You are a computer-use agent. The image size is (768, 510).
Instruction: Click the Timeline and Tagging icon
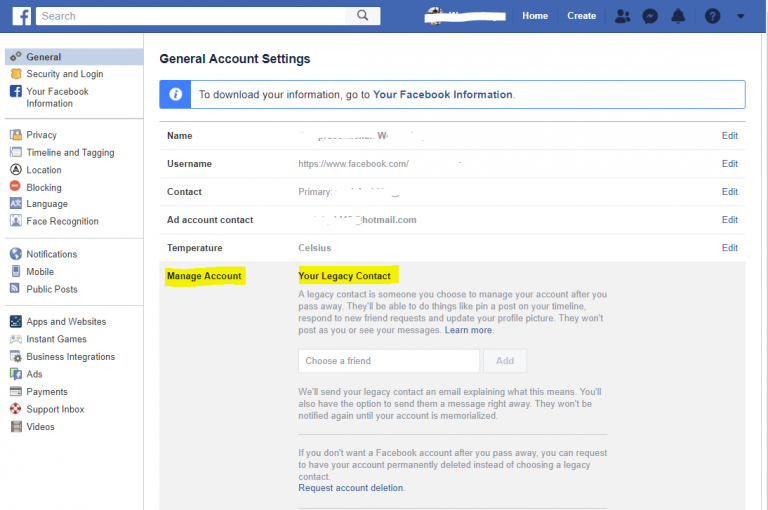[16, 152]
